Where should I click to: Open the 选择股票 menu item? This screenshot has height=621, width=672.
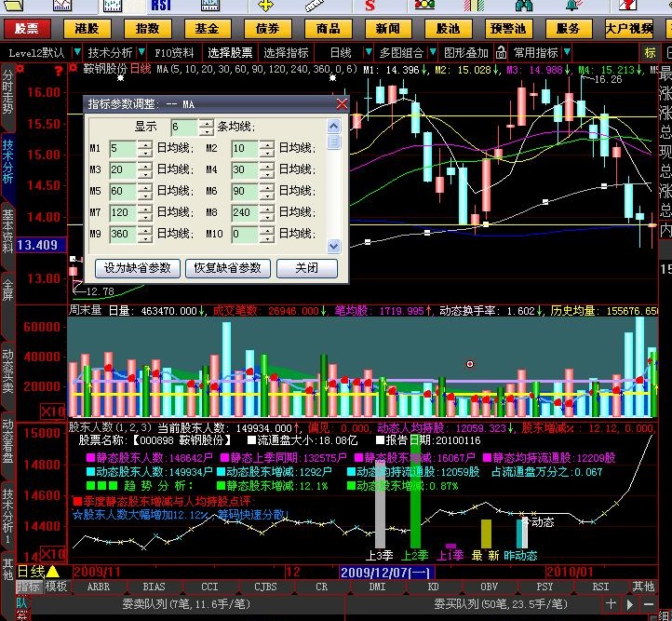(230, 53)
